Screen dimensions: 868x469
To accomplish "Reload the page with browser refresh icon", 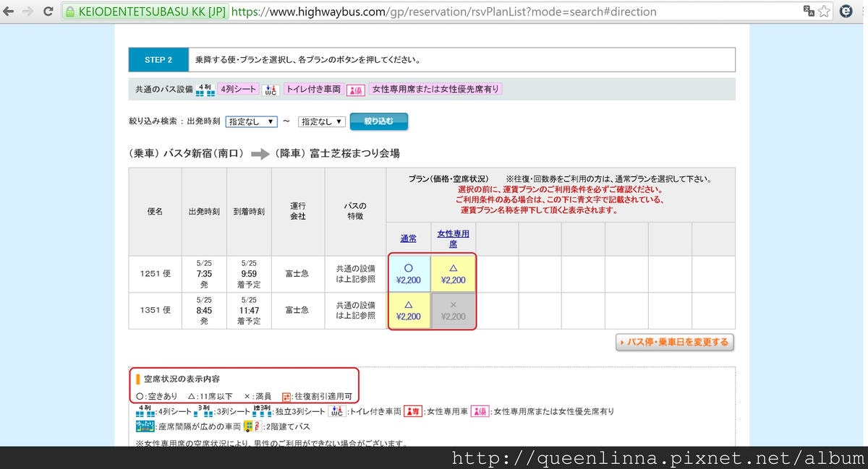I will click(x=48, y=12).
